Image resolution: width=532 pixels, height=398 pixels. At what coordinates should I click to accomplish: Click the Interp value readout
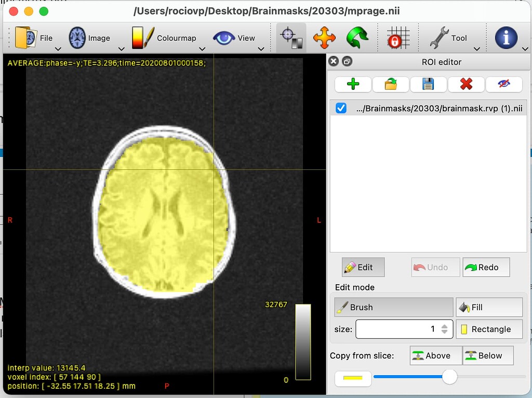point(46,368)
